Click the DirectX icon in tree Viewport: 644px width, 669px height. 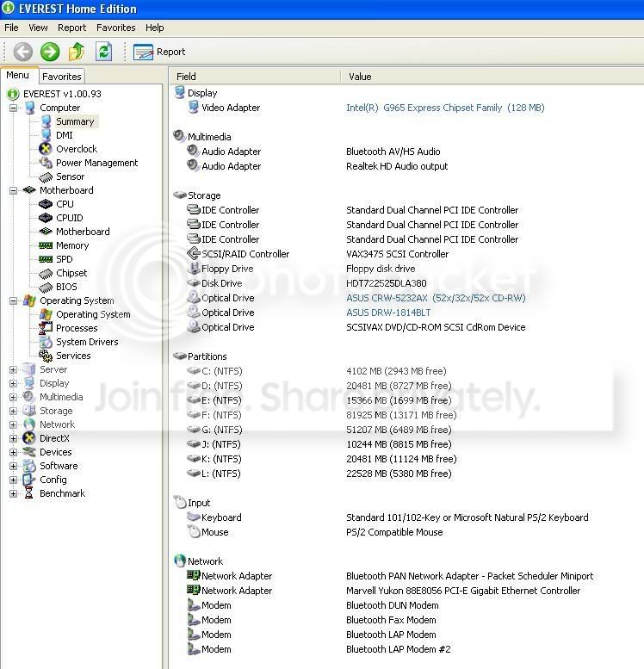click(x=29, y=438)
